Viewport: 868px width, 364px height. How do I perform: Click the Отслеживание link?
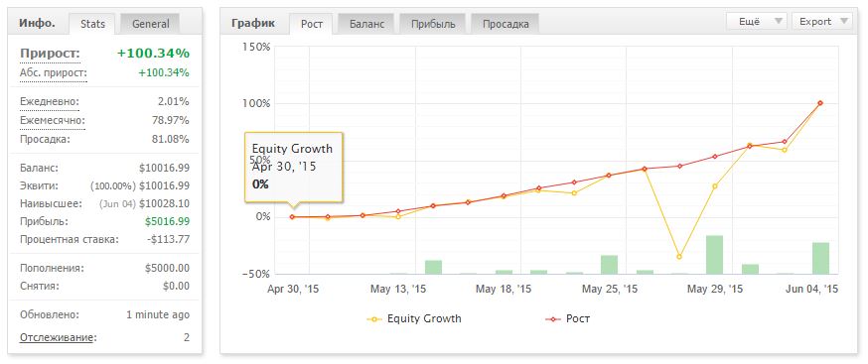coord(58,337)
